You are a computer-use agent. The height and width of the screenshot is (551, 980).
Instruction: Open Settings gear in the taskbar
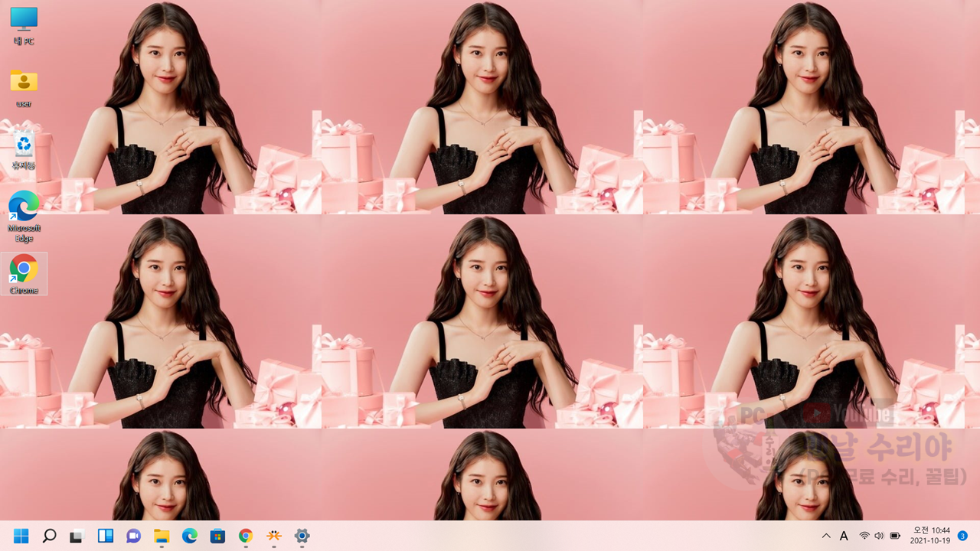coord(302,536)
